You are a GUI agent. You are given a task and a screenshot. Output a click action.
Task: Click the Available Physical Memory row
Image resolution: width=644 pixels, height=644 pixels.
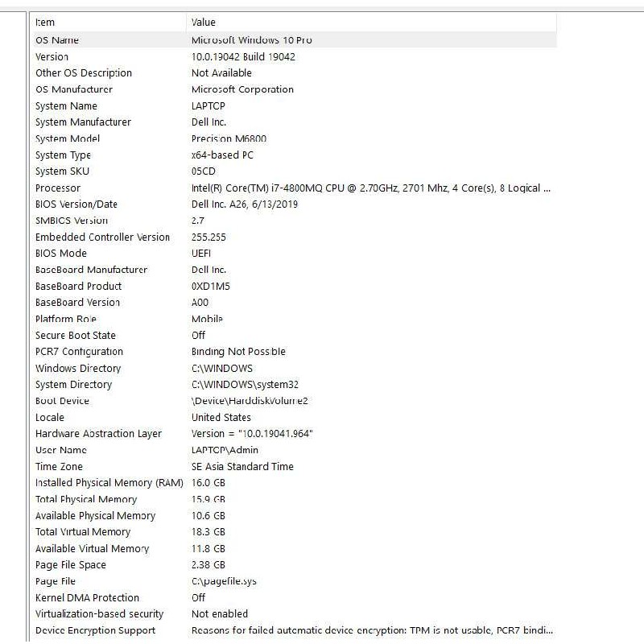(x=295, y=515)
